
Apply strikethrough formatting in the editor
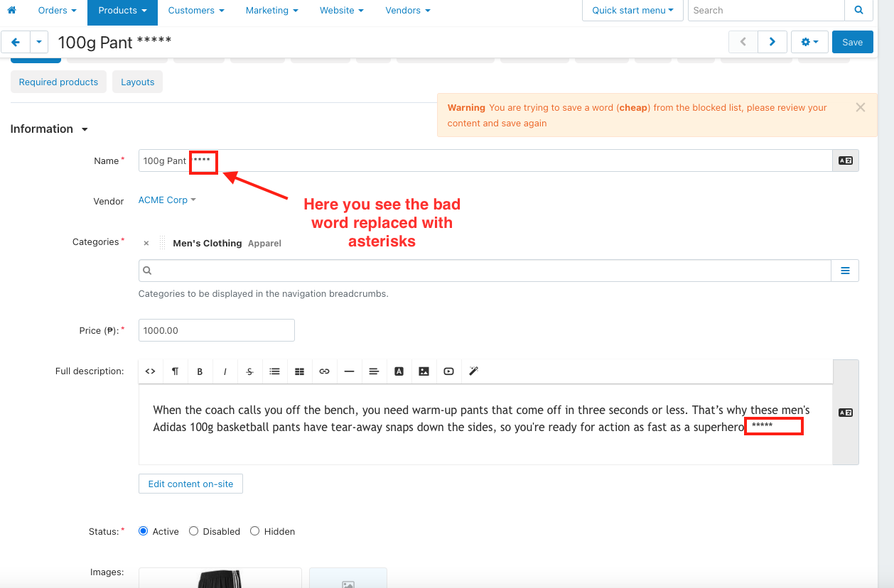249,371
